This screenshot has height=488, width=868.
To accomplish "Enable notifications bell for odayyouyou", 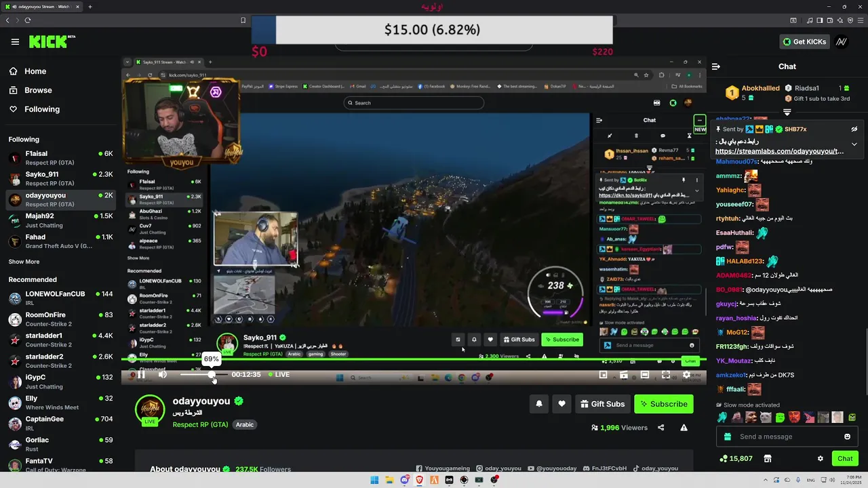I will click(x=539, y=404).
